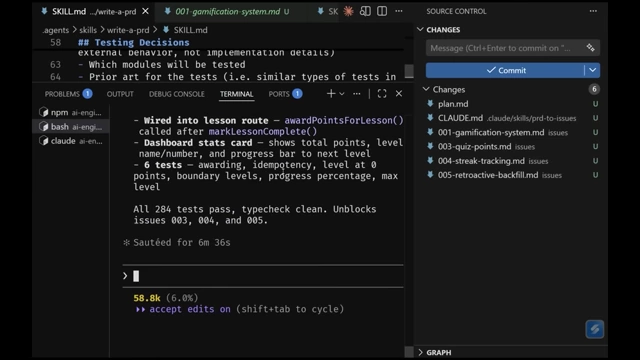The height and width of the screenshot is (360, 640).
Task: Click the awardPointsForLesson() link in terminal
Action: click(344, 120)
